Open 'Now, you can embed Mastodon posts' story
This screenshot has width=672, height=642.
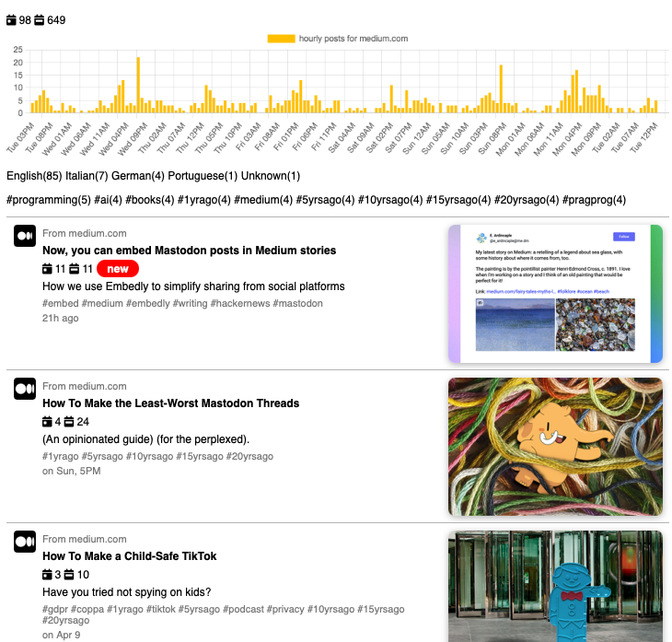click(x=189, y=251)
